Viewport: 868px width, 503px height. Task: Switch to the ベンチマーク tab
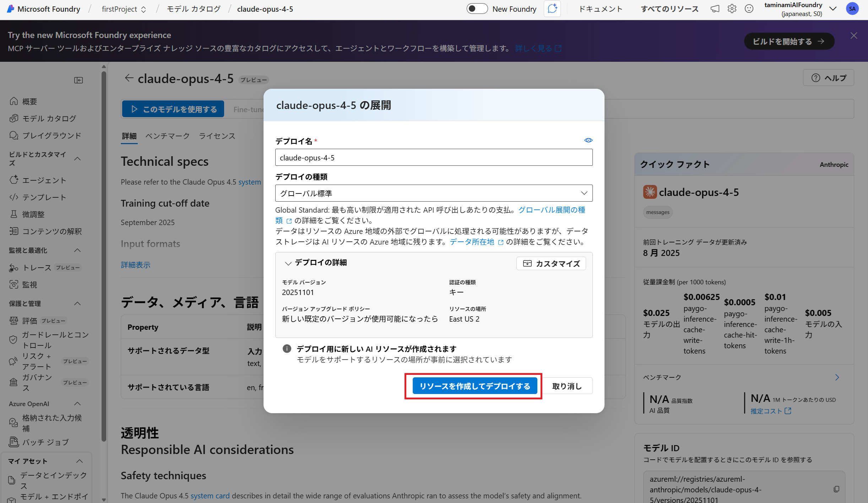(167, 136)
